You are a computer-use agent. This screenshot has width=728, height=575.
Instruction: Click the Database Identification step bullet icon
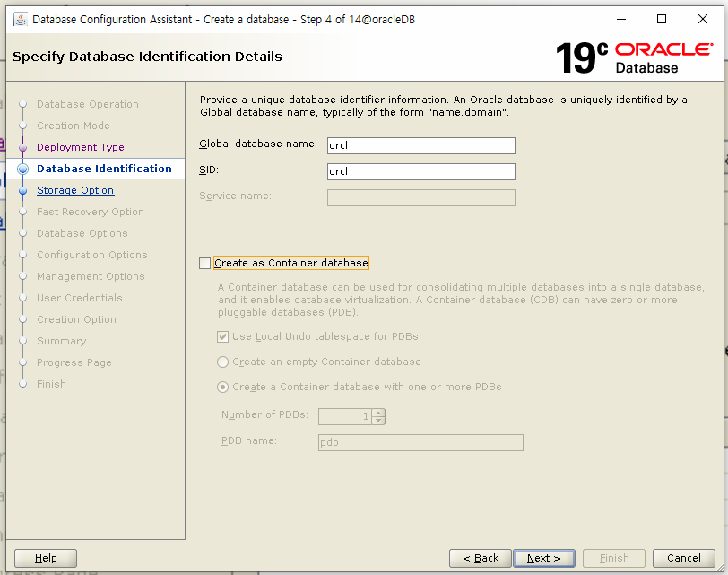point(22,169)
